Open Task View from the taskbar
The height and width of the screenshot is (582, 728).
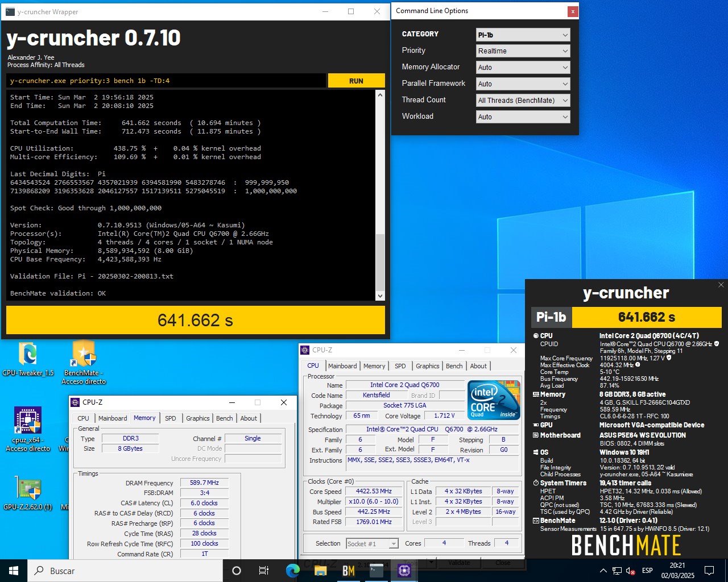click(263, 571)
